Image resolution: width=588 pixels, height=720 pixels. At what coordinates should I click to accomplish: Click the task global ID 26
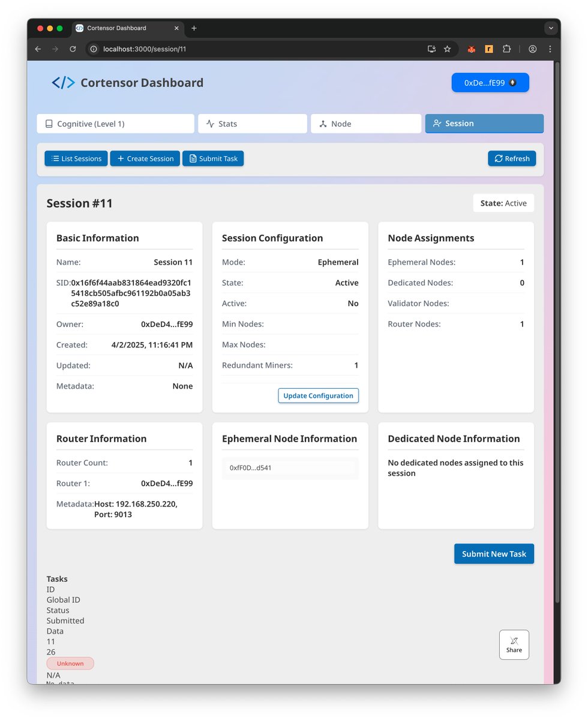pyautogui.click(x=51, y=652)
